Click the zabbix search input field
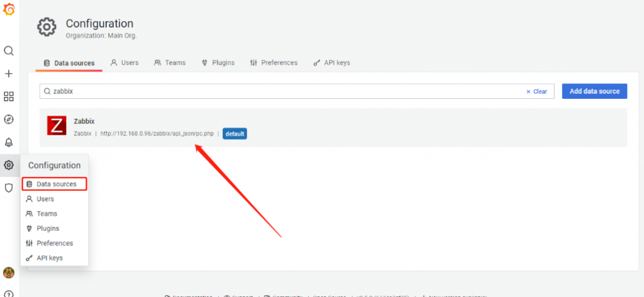Viewport: 644px width, 297px height. [x=297, y=91]
